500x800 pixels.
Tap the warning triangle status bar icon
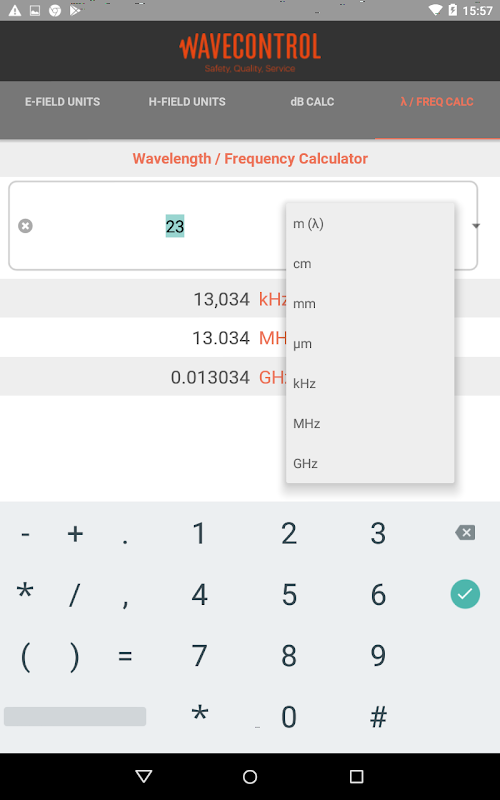15,10
